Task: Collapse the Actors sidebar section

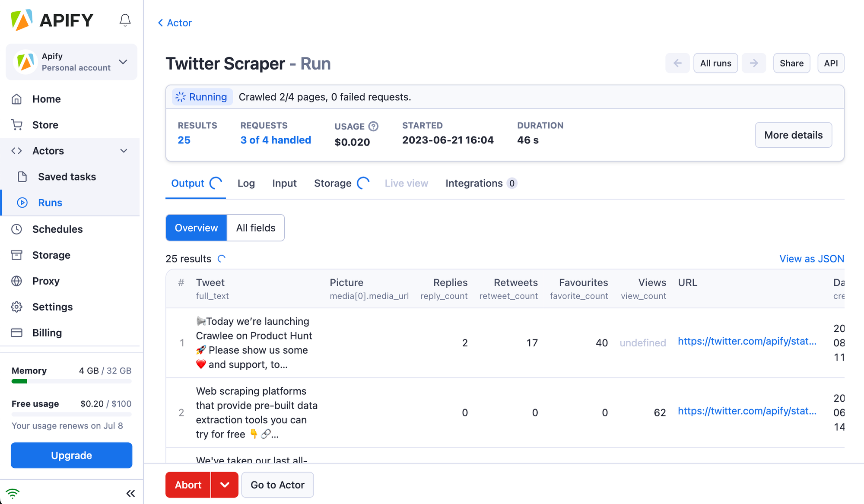Action: [x=124, y=151]
